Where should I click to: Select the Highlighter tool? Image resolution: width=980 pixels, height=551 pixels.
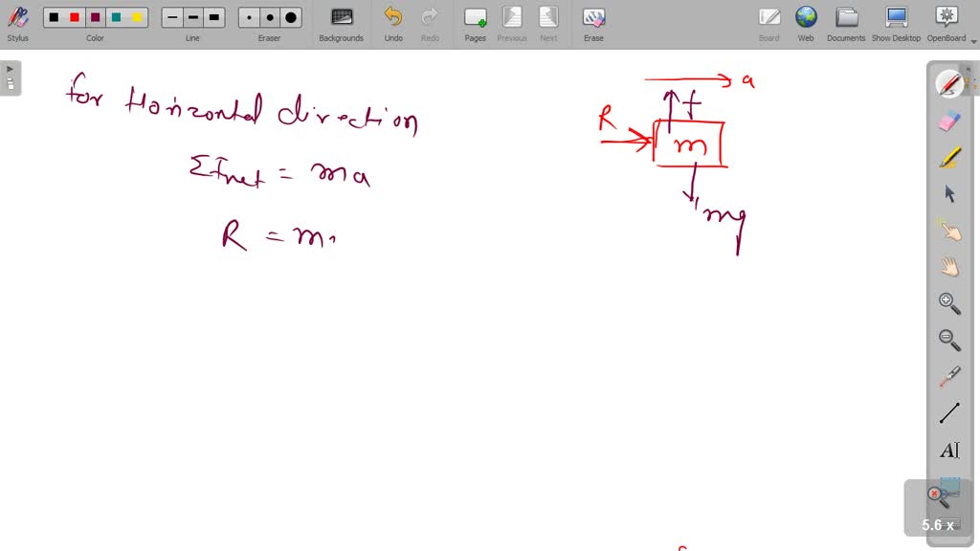pyautogui.click(x=948, y=157)
